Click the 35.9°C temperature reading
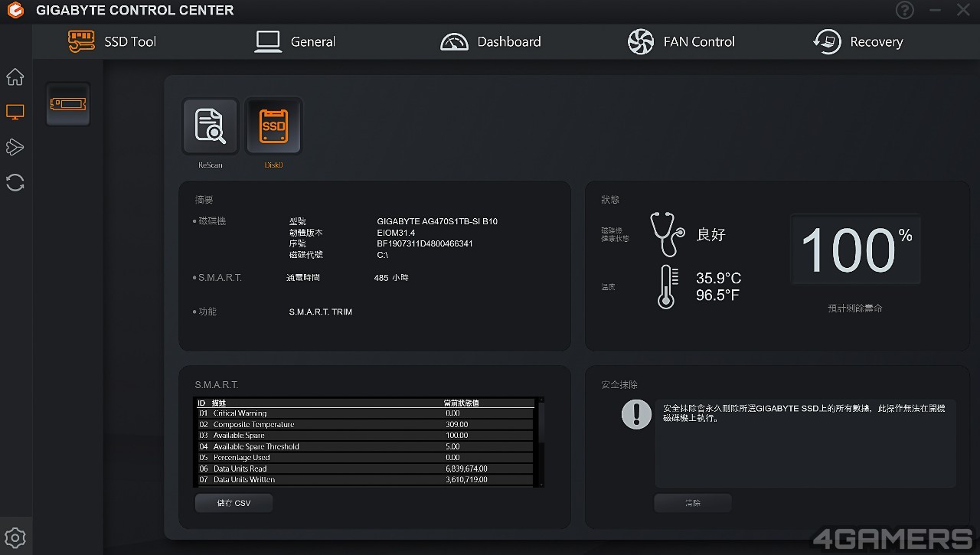Image resolution: width=980 pixels, height=555 pixels. click(x=718, y=278)
